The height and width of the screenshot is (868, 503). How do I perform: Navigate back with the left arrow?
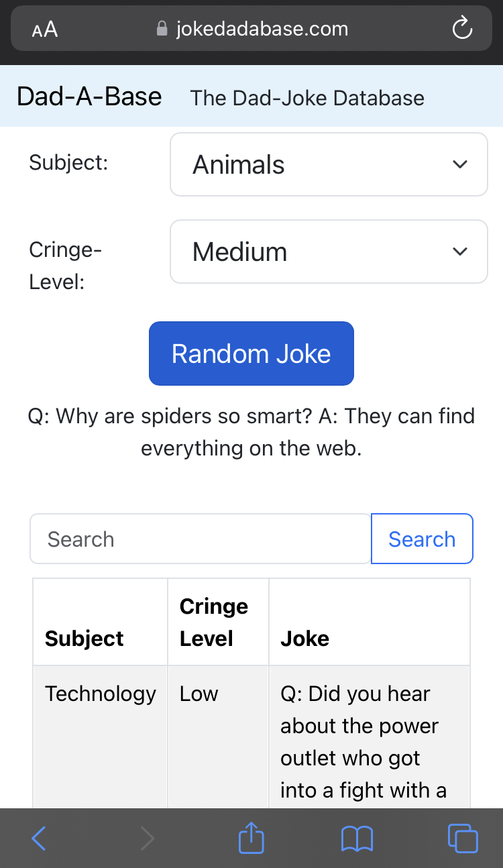(x=39, y=838)
